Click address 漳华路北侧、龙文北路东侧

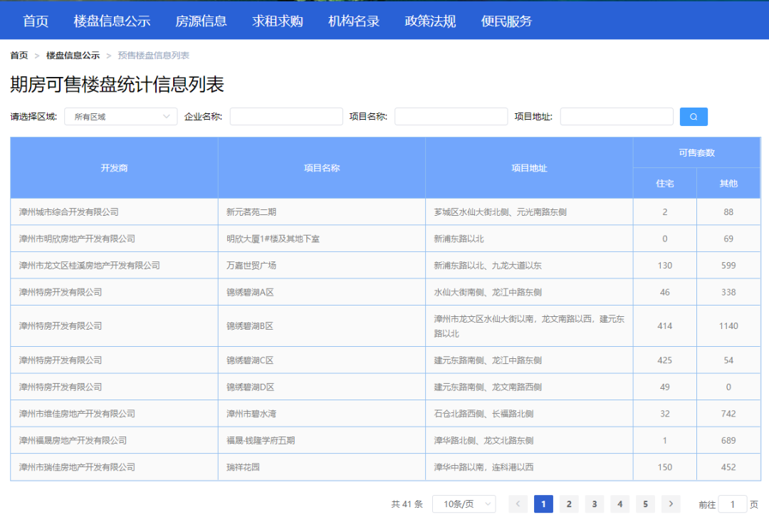coord(483,440)
